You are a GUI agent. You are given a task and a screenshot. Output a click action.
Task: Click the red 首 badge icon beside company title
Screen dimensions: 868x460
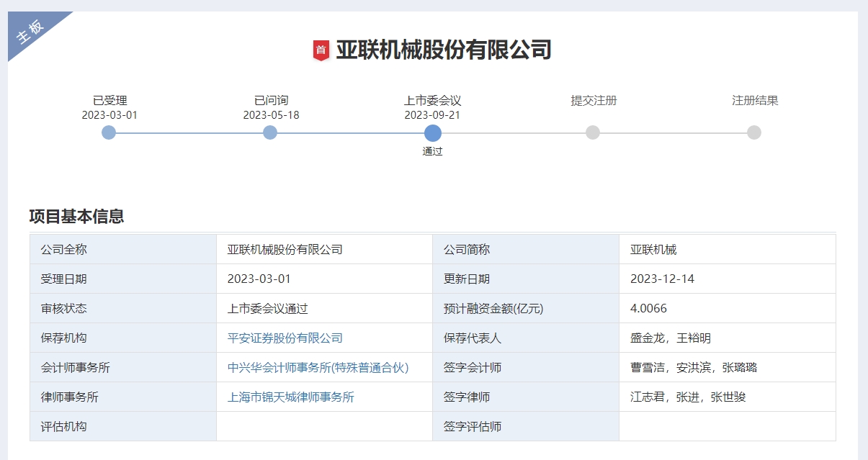tap(321, 50)
